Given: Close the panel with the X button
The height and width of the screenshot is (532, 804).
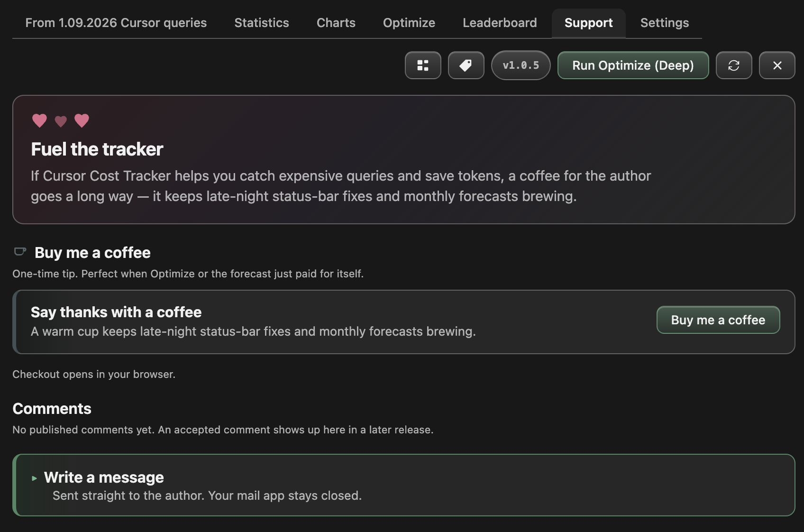Looking at the screenshot, I should tap(777, 65).
